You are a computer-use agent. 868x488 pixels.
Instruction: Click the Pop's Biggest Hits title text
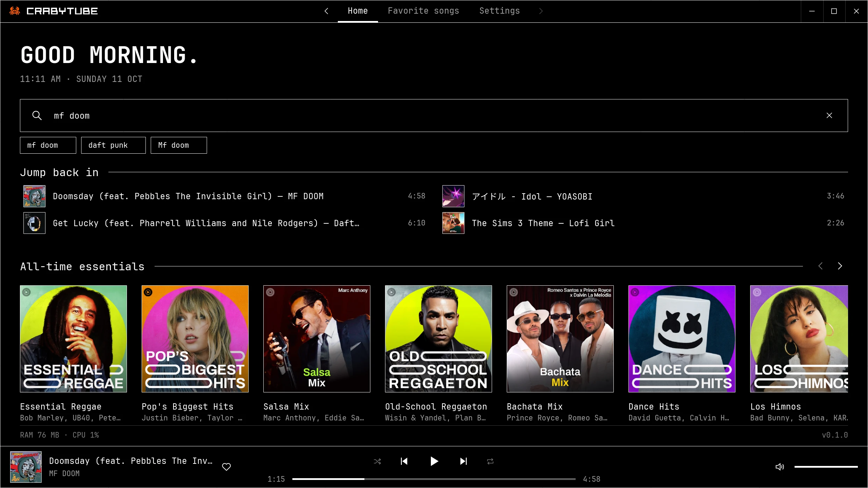[x=187, y=406]
